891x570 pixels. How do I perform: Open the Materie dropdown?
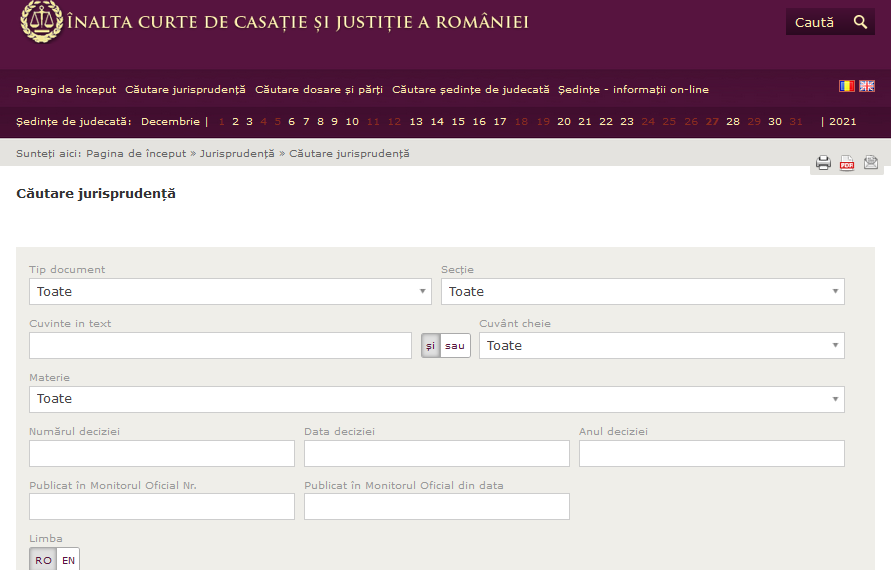tap(436, 399)
